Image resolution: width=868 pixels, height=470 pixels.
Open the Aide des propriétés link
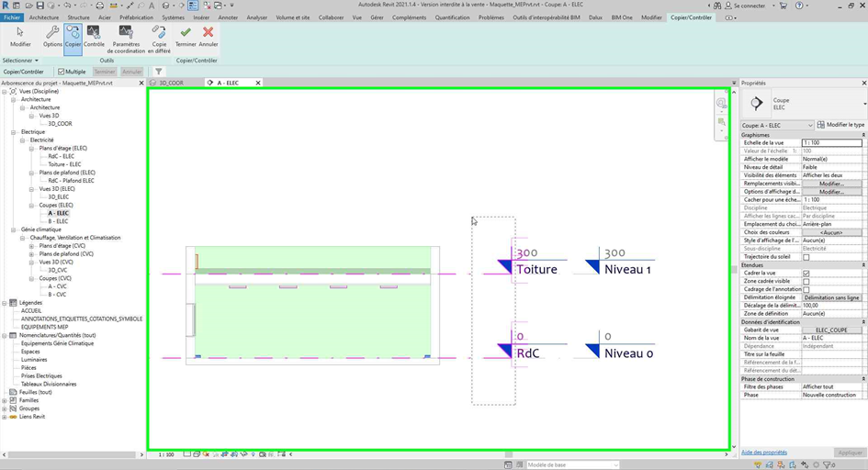pos(763,453)
